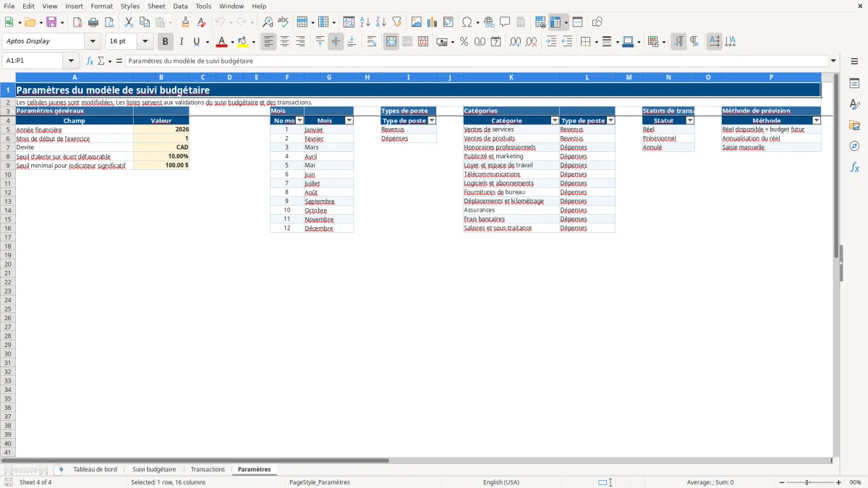
Task: Open the Sidebar Properties panel icon
Action: tap(854, 84)
